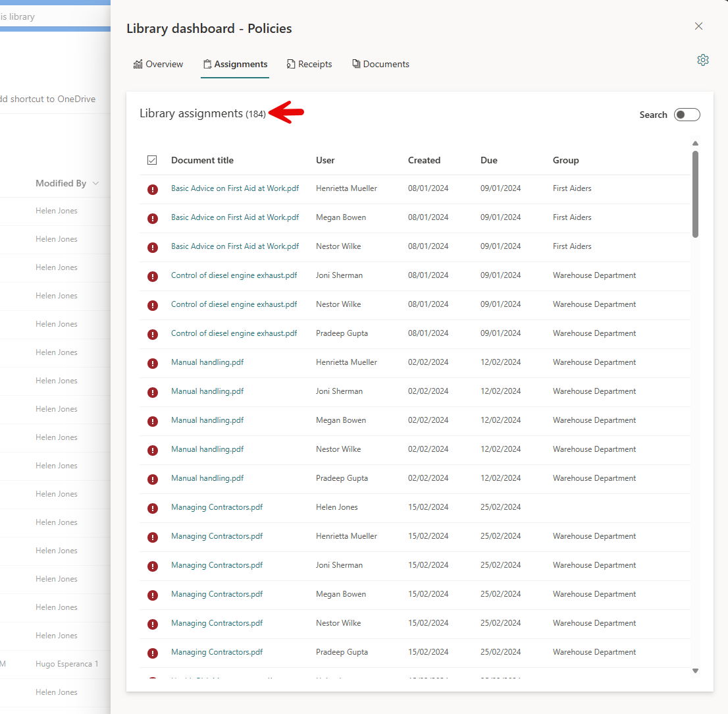The height and width of the screenshot is (714, 728).
Task: Click due date 25/02/2024 in Megan Bowen's Managing Contractors row
Action: click(500, 593)
